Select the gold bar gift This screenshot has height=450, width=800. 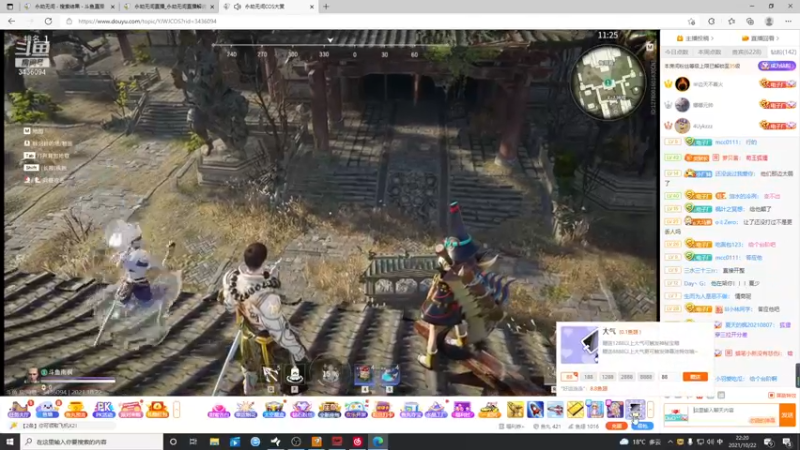[575, 409]
